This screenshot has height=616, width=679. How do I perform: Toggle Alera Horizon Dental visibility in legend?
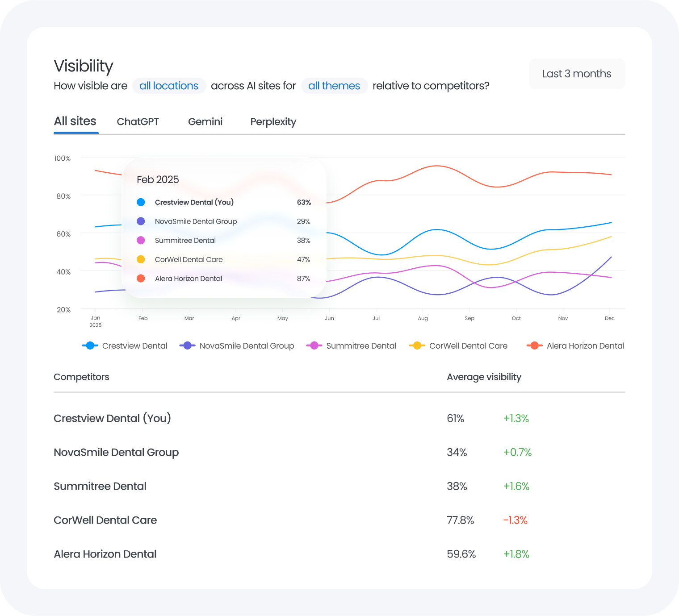point(586,345)
